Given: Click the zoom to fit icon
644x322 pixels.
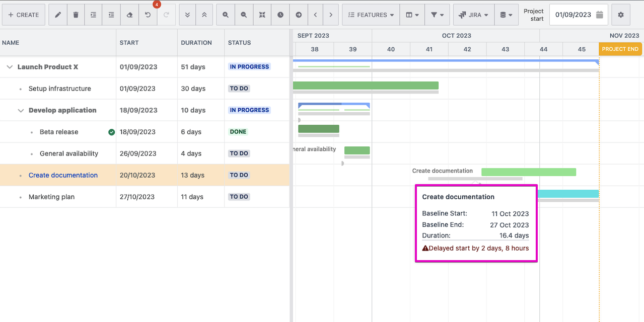Looking at the screenshot, I should pos(262,15).
